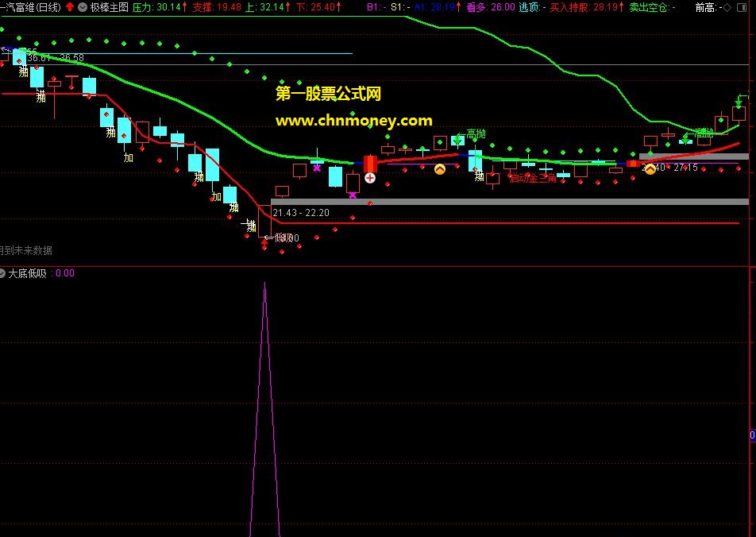Click the magenta X marker above the cyan doji
The height and width of the screenshot is (537, 756).
[317, 168]
